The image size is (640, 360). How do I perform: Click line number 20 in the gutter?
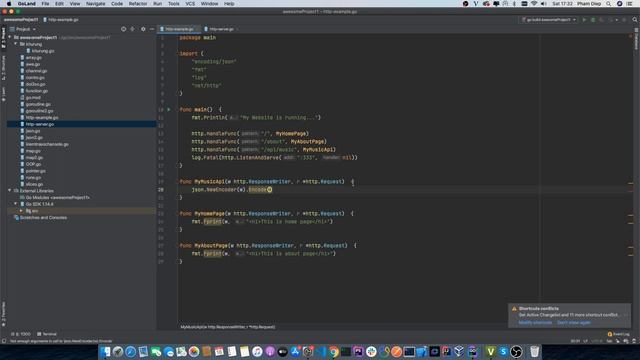tap(161, 189)
